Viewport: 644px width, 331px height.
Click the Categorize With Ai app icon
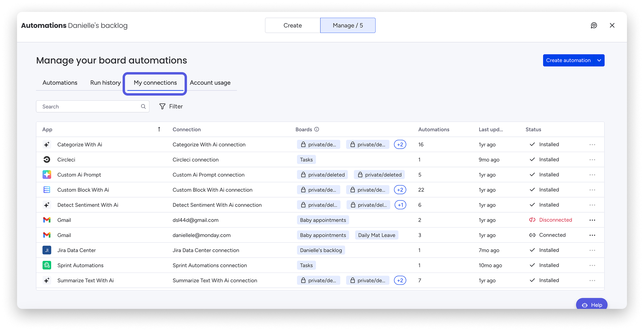(x=47, y=145)
